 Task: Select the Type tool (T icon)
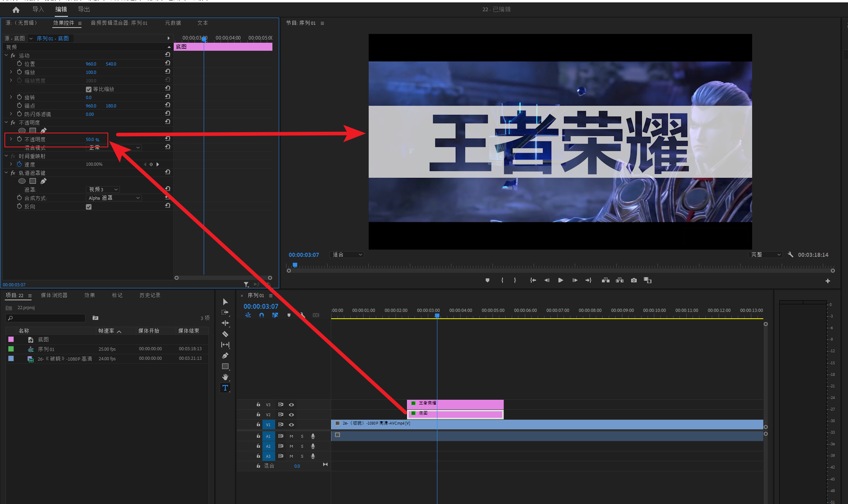coord(225,388)
